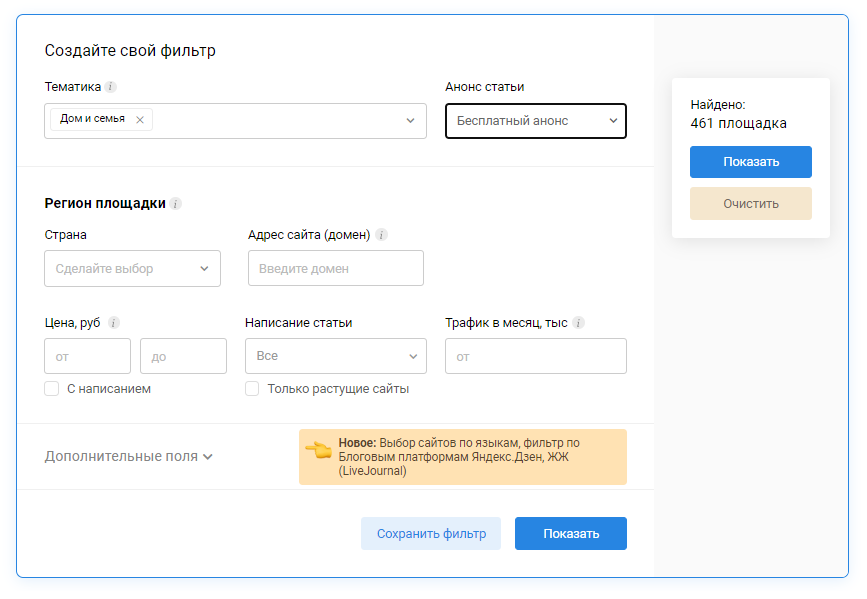This screenshot has width=867, height=599.
Task: Open the Тематика dropdown arrow
Action: tap(410, 121)
